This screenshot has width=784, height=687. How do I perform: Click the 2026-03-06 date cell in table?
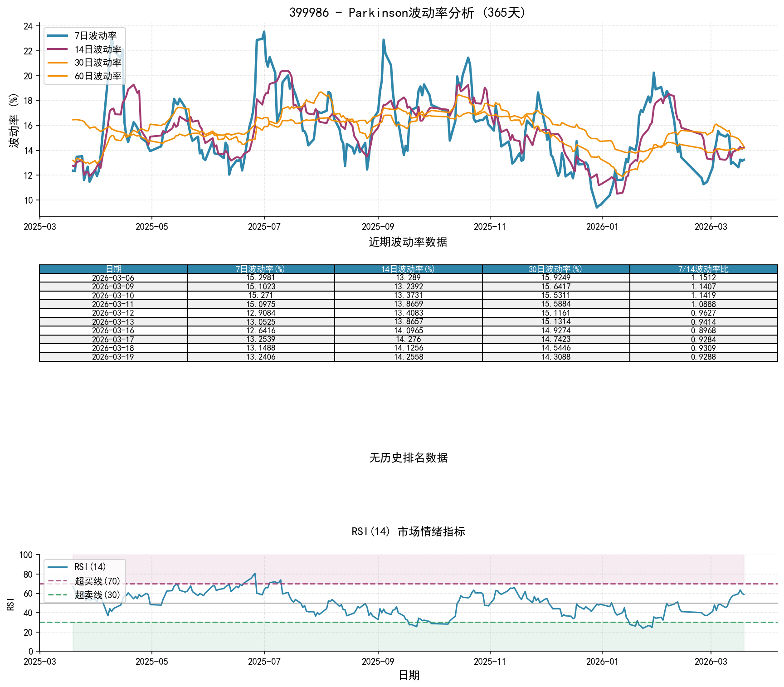[113, 278]
